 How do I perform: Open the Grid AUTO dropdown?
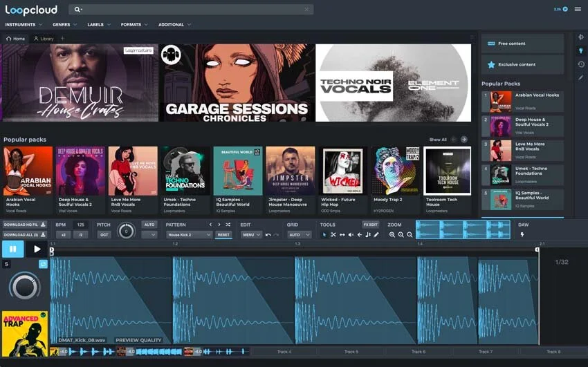[300, 235]
